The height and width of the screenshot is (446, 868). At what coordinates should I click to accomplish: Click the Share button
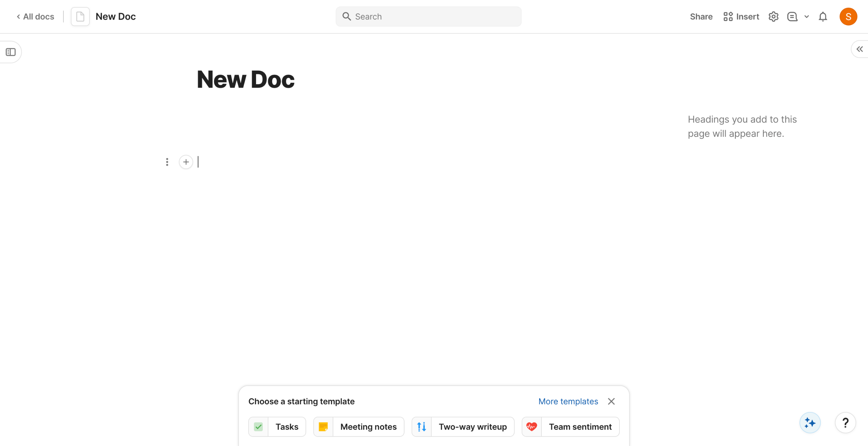tap(701, 17)
